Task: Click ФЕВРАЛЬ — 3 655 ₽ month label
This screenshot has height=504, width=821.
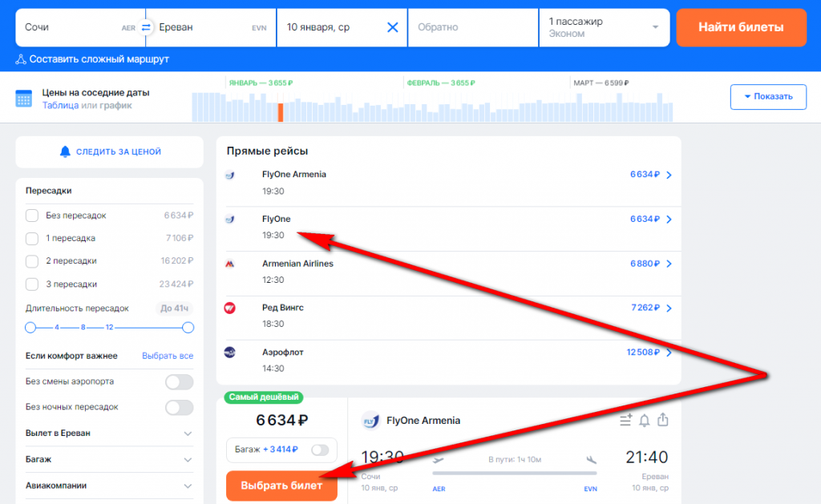Action: coord(441,83)
